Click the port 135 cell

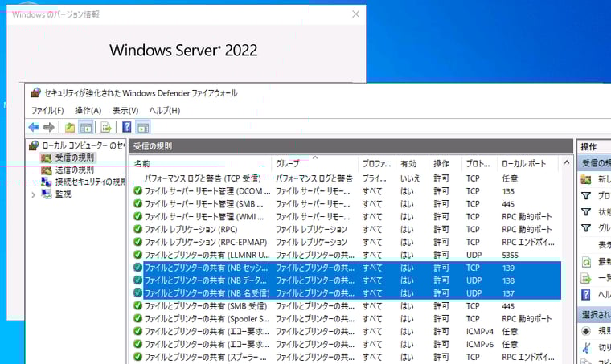click(508, 191)
